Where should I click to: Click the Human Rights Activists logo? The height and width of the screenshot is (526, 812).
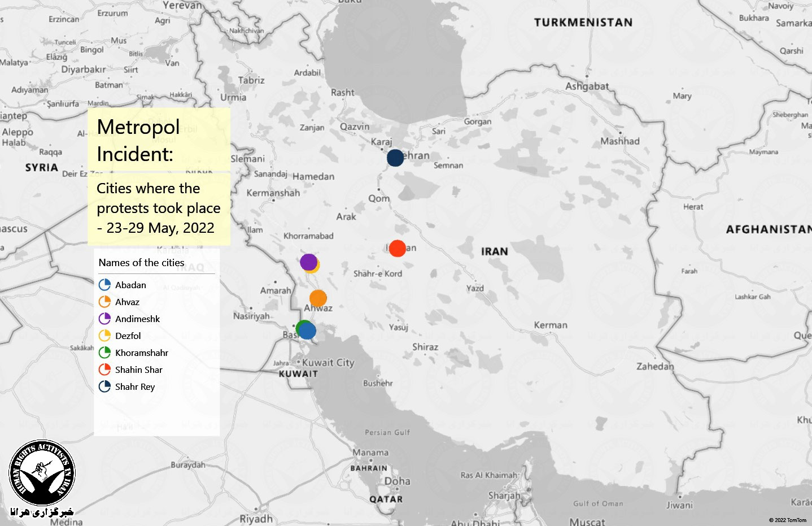42,473
